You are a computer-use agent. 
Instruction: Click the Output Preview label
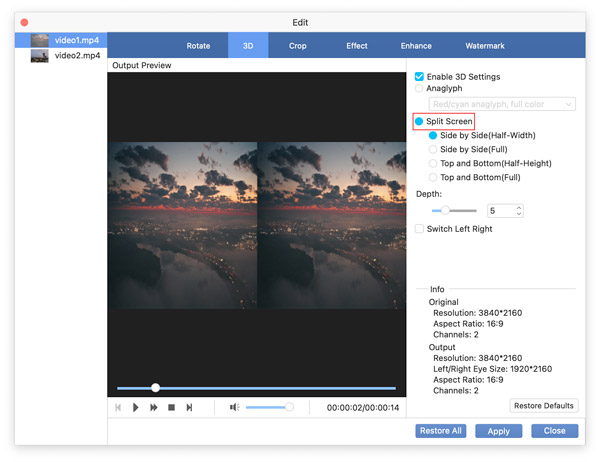142,65
